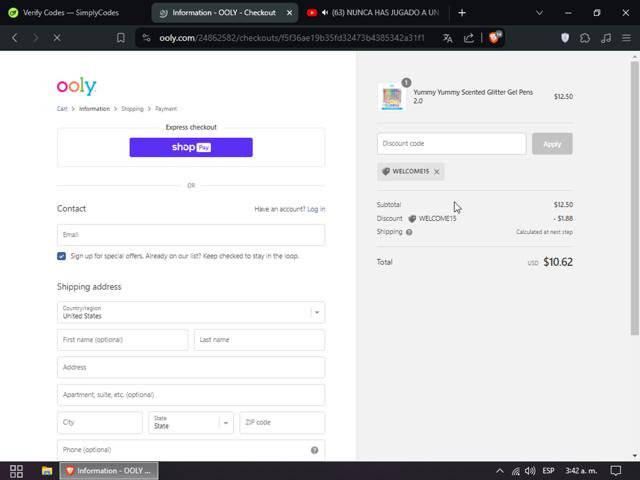Screen dimensions: 640x480
Task: Focus the Discount code field
Action: [x=451, y=144]
